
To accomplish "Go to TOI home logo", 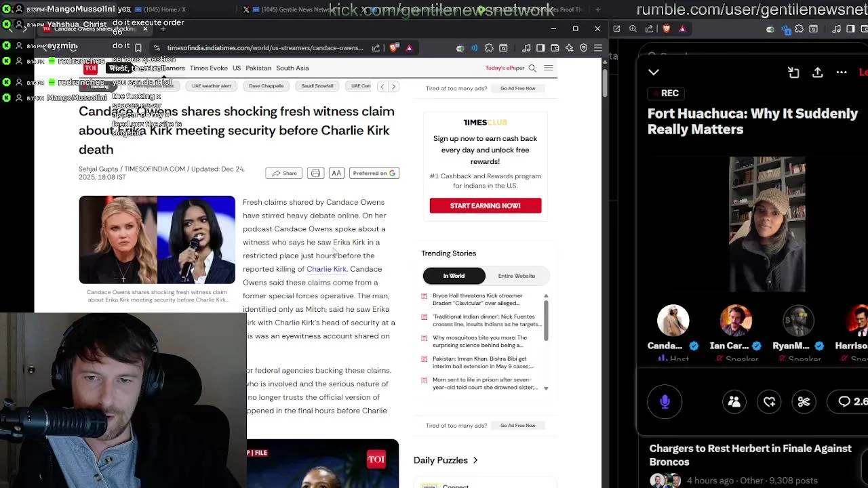I will (x=90, y=68).
